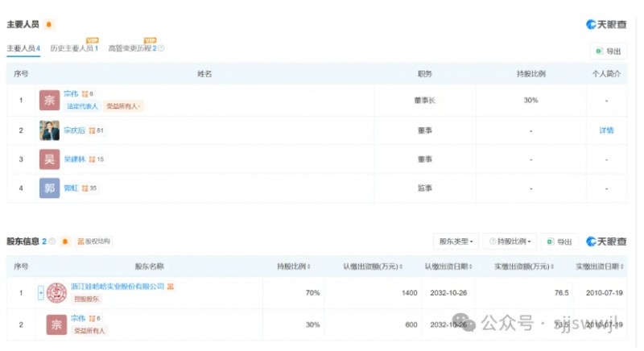Screen dimensions: 644x351
Task: Open the 股东类型 dropdown filter
Action: [456, 242]
